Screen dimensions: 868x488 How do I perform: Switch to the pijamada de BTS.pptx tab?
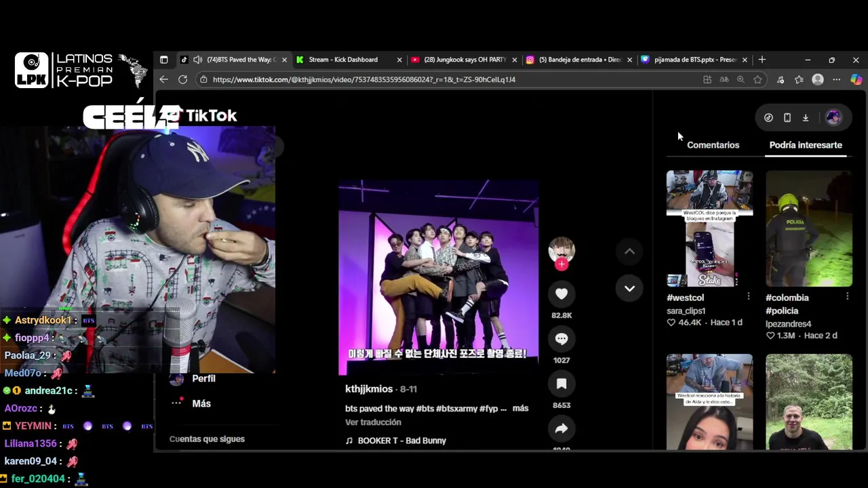coord(694,60)
